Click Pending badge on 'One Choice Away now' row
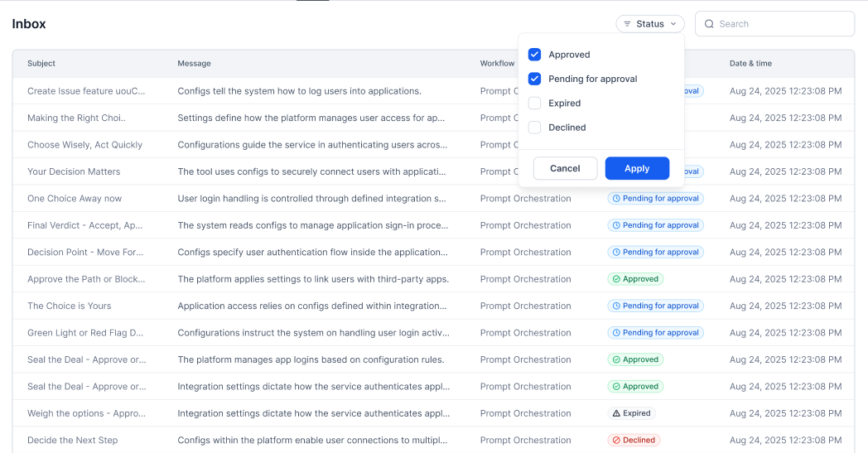Screen dimensions: 868x453 (655, 199)
